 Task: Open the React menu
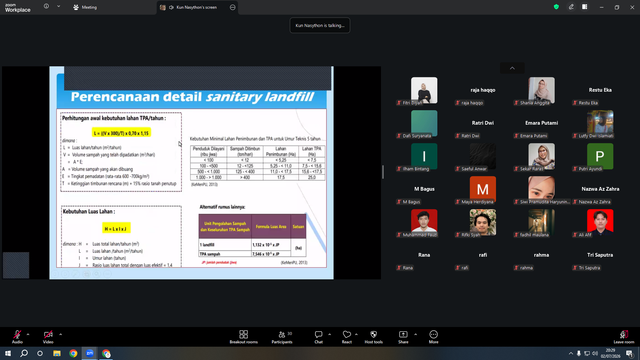coord(347,337)
